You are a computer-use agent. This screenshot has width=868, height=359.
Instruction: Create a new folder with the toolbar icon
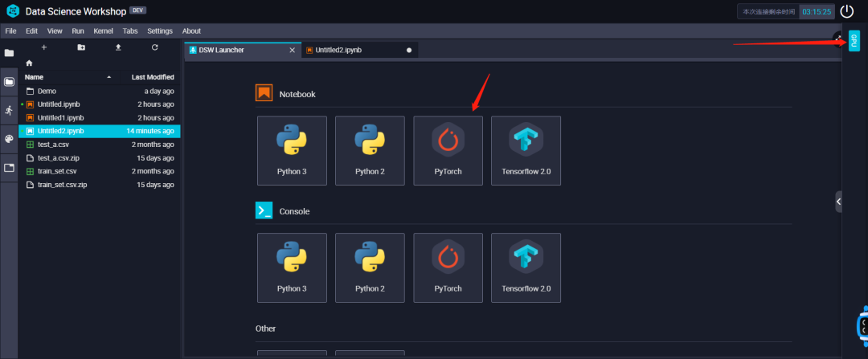click(81, 47)
